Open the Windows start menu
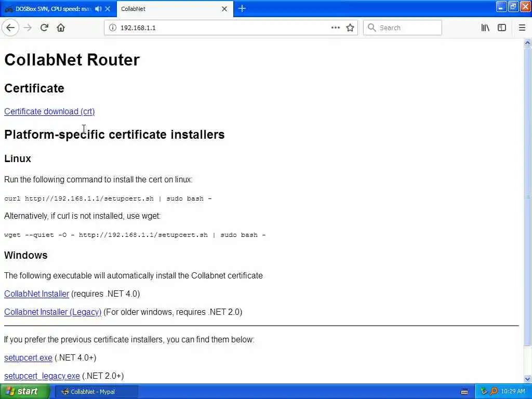532x399 pixels. pyautogui.click(x=25, y=391)
